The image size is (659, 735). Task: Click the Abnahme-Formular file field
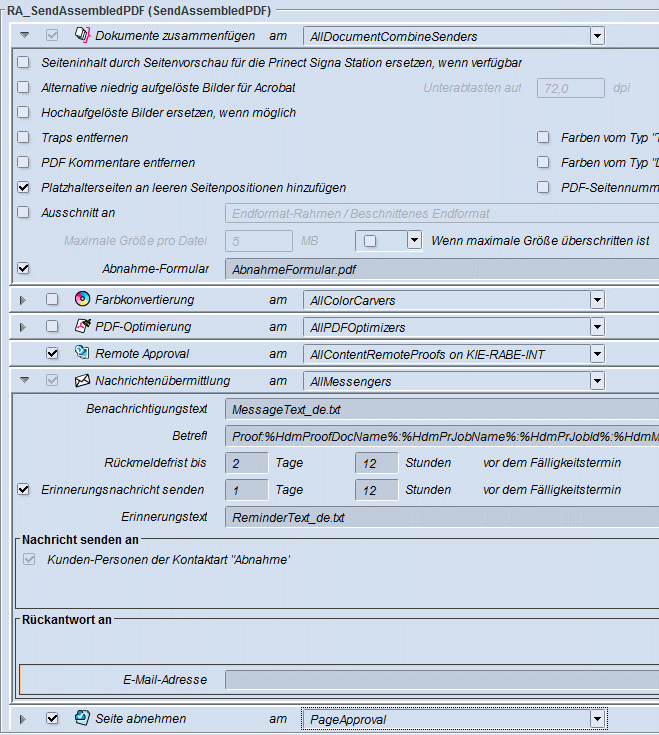click(x=440, y=269)
